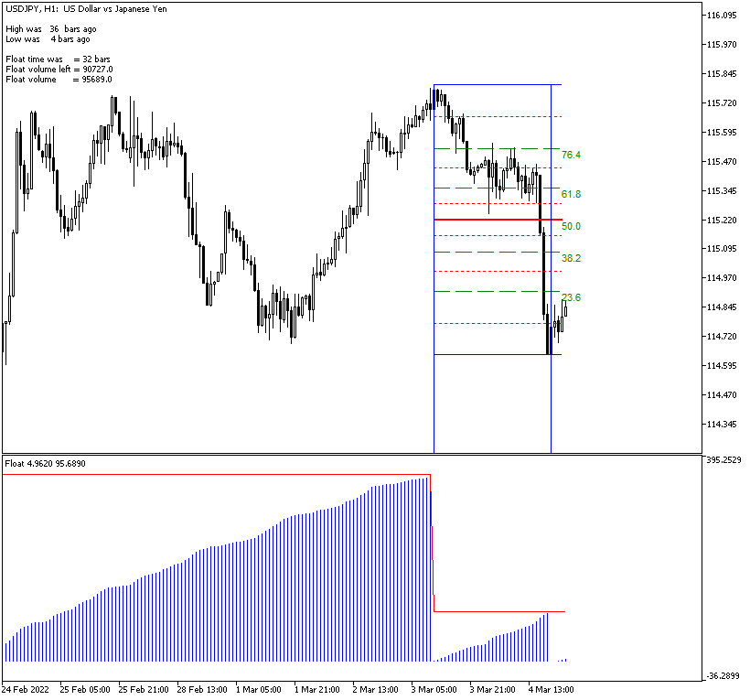Click the '25 Feb 05:00' time axis label
Image resolution: width=750 pixels, height=700 pixels.
[85, 690]
